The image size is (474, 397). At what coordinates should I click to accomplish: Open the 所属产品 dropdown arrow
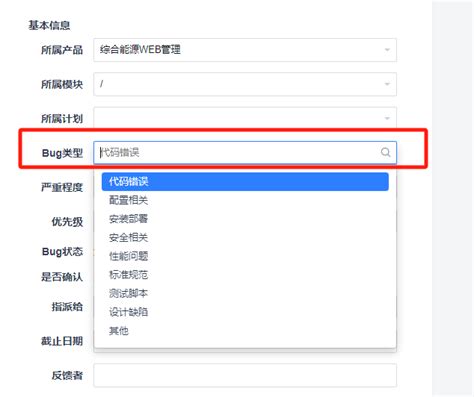coord(387,50)
